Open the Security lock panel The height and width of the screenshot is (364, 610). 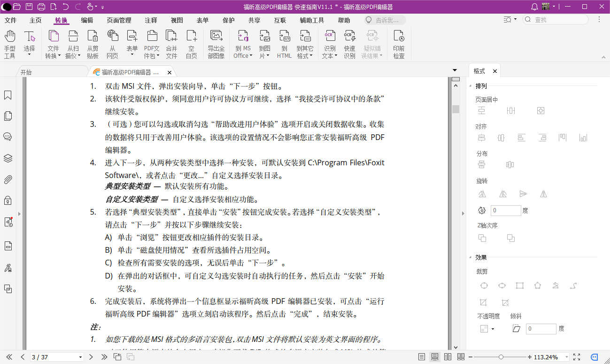8,201
